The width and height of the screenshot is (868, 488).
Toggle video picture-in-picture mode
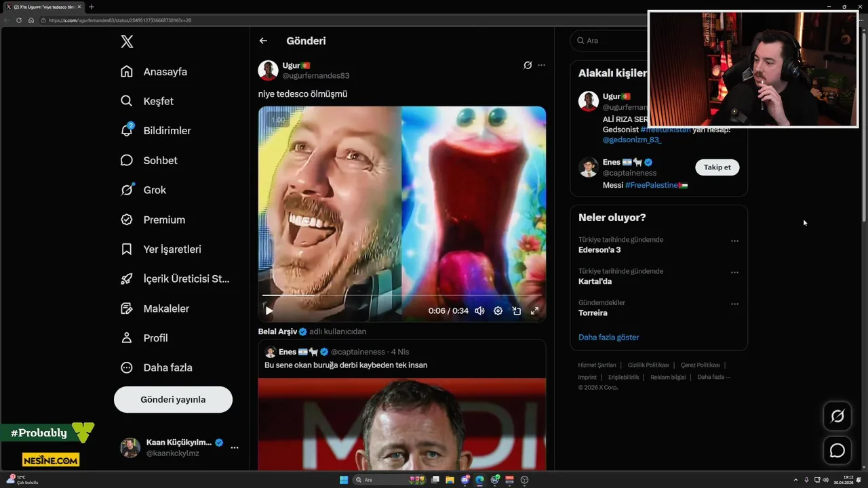click(516, 310)
